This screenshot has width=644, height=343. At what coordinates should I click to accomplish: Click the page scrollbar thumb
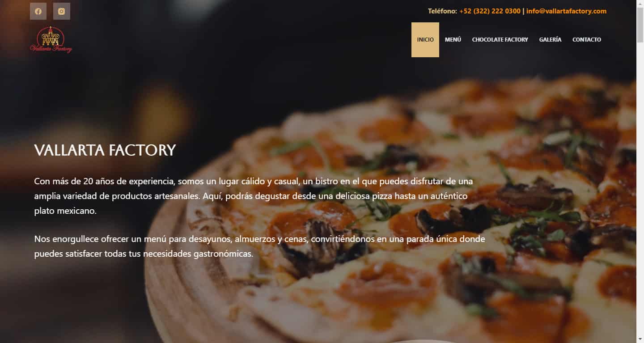[640, 24]
